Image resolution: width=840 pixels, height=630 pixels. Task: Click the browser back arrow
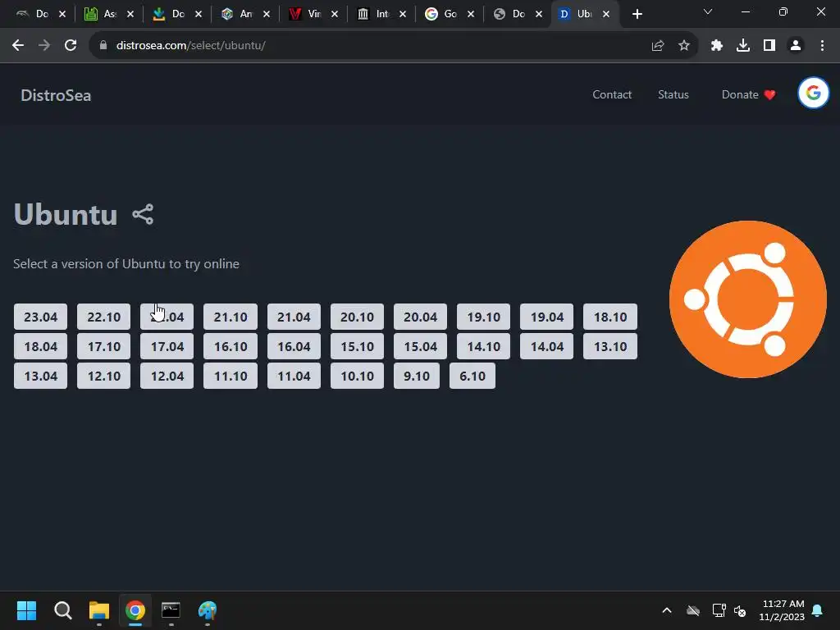tap(18, 46)
